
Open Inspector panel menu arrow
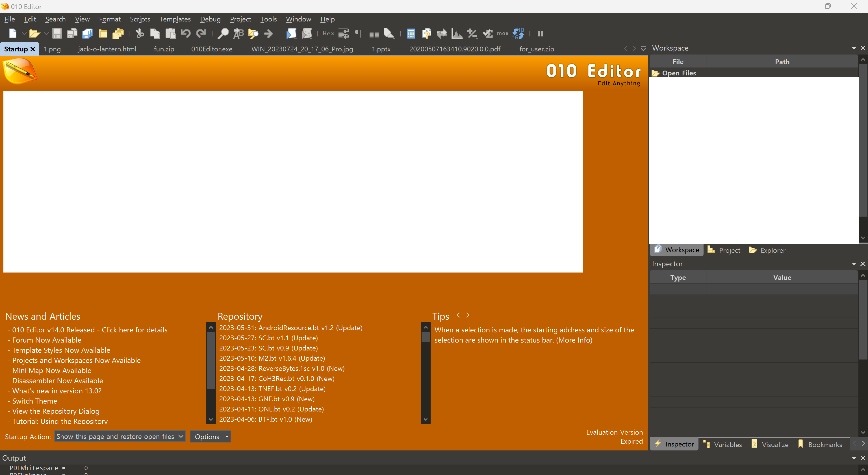(854, 264)
